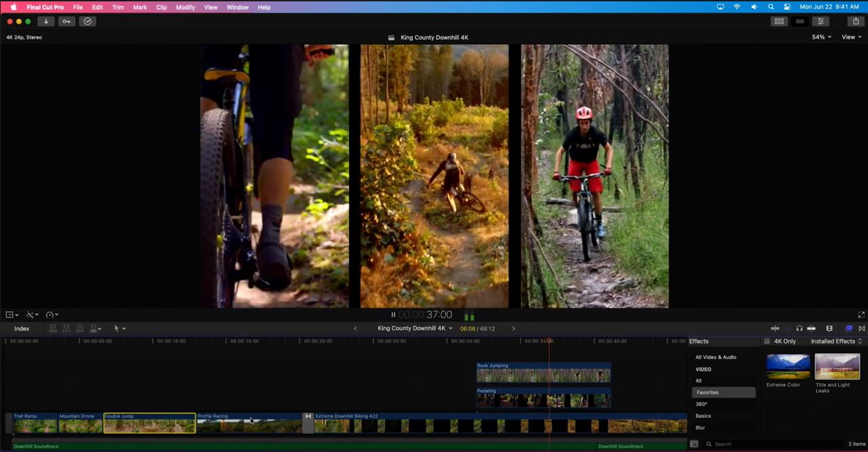Open the Edit menu
The width and height of the screenshot is (868, 452).
click(x=98, y=7)
